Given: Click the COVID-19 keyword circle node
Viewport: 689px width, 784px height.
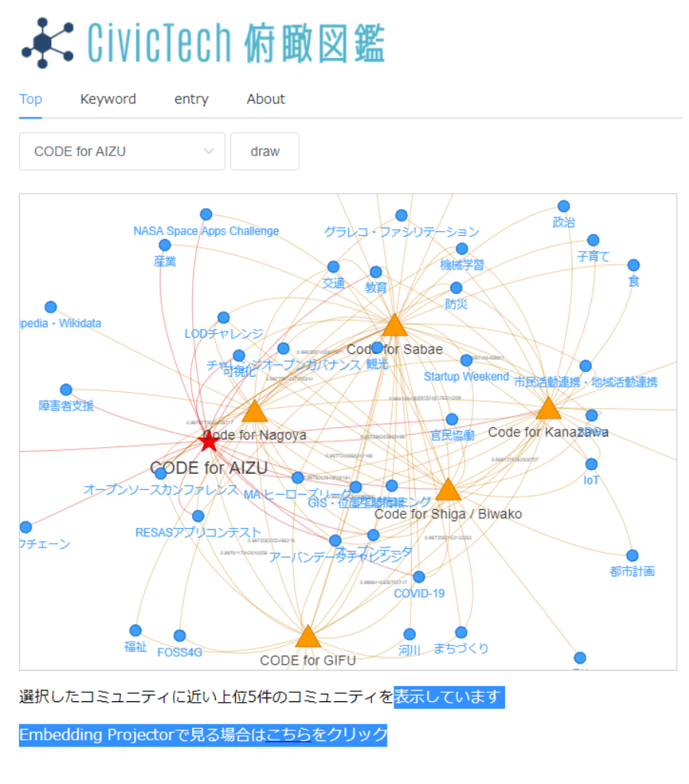Looking at the screenshot, I should [419, 577].
